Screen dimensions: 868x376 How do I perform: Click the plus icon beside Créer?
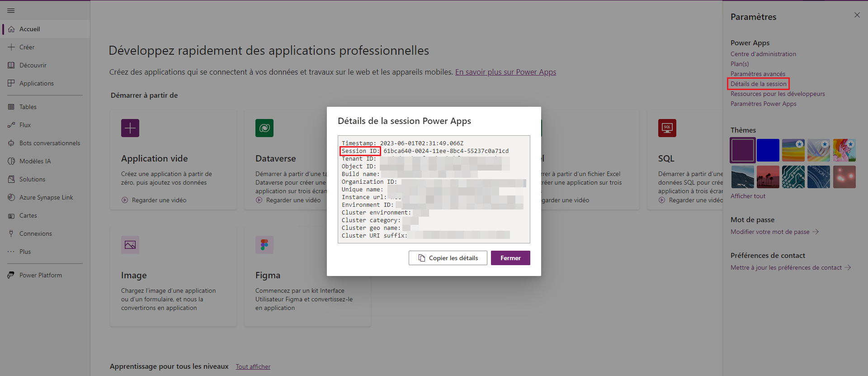click(11, 47)
